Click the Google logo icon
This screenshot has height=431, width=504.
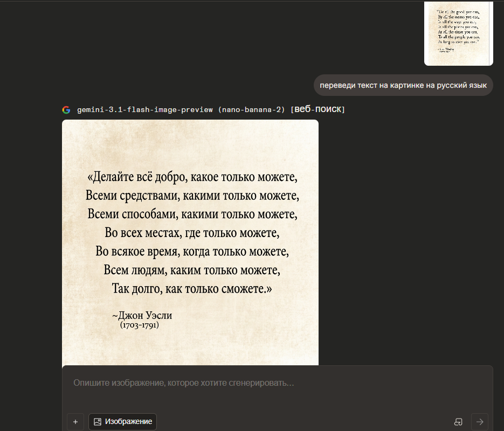(66, 110)
